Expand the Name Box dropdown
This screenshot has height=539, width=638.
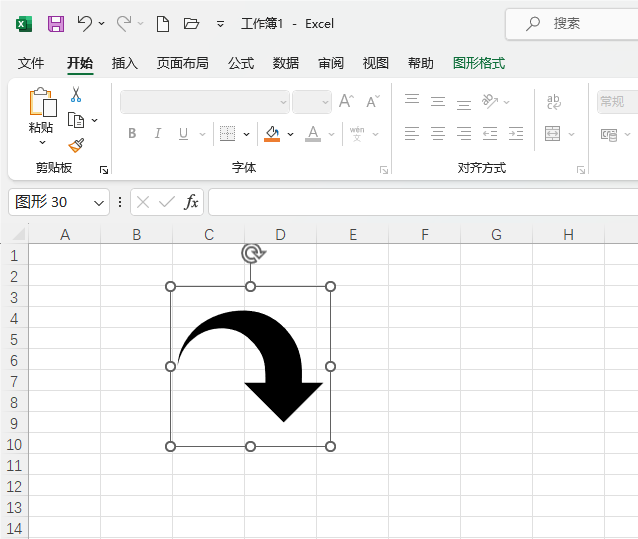pos(99,202)
